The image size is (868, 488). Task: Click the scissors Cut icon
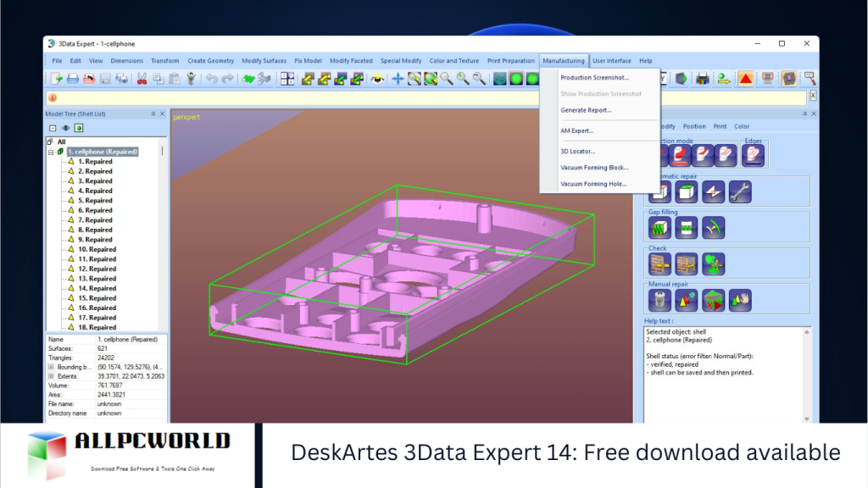click(142, 79)
